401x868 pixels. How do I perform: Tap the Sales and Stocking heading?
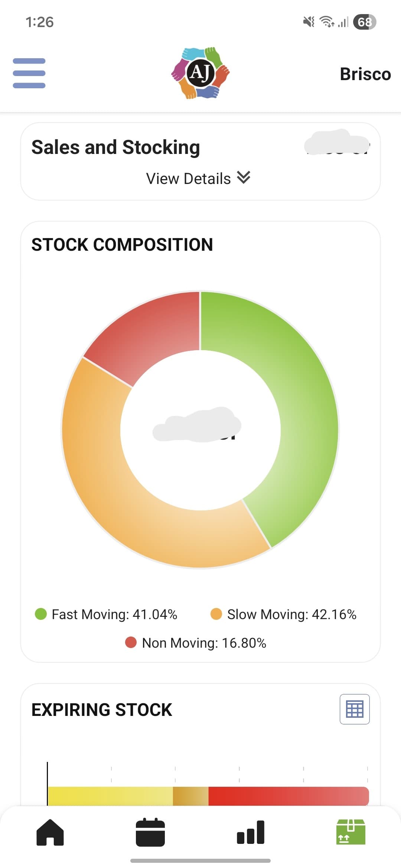coord(116,147)
